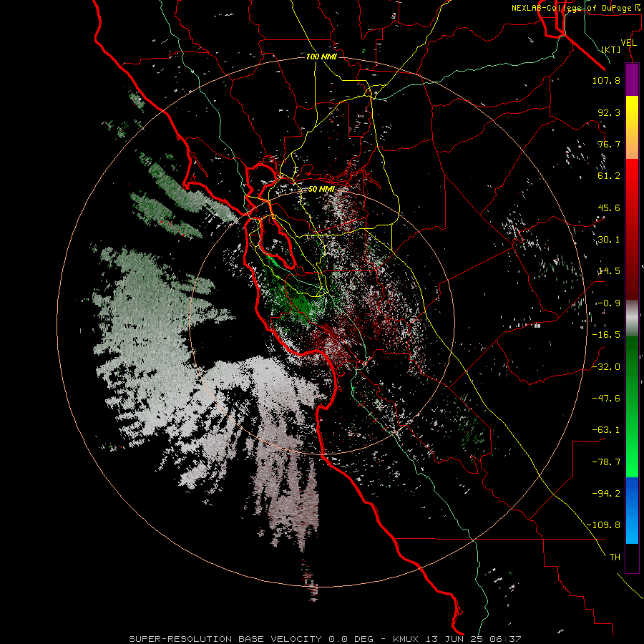The width and height of the screenshot is (644, 644).
Task: Click the -78.7 legend value
Action: coord(606,462)
